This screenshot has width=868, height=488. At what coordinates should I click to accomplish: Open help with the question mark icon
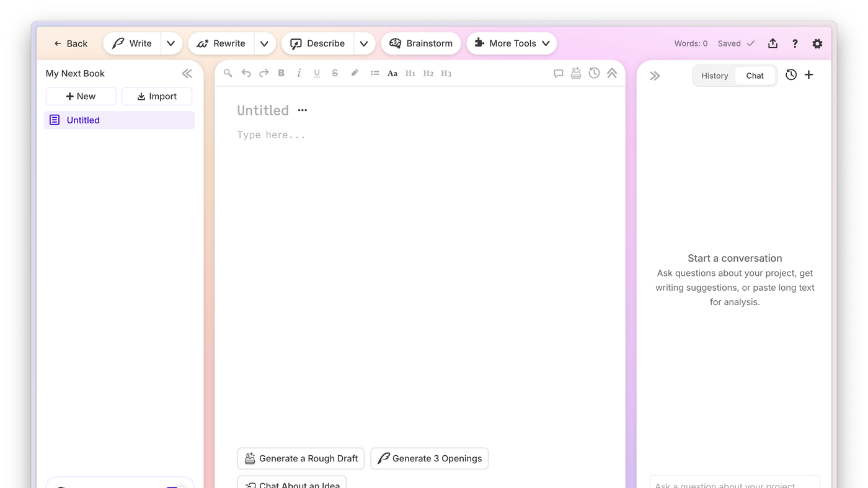point(795,43)
